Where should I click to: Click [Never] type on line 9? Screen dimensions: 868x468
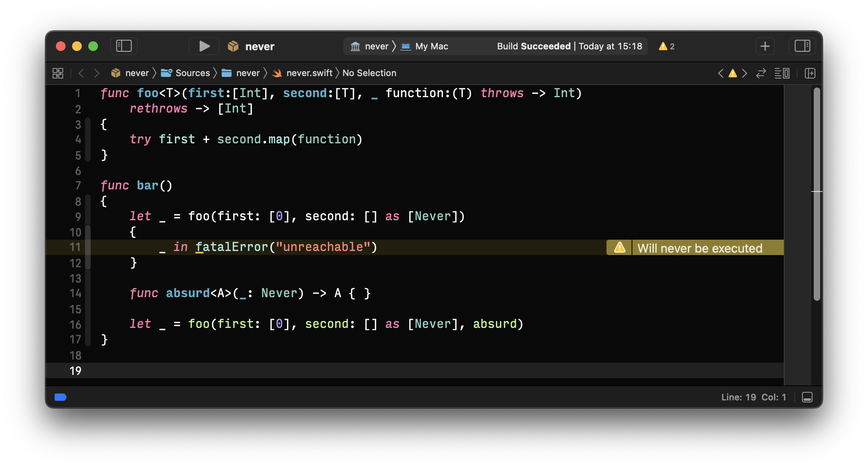(x=432, y=216)
